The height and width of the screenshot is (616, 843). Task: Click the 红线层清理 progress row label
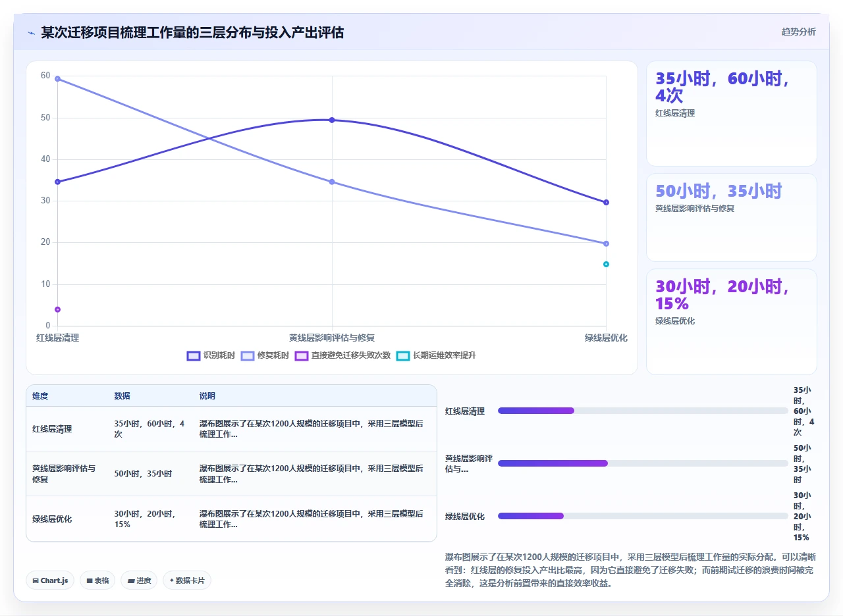tap(465, 411)
